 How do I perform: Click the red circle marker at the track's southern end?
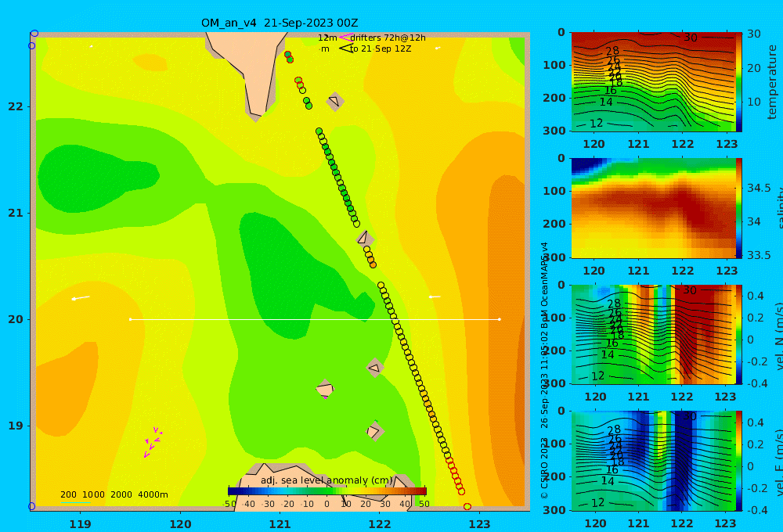pyautogui.click(x=467, y=506)
